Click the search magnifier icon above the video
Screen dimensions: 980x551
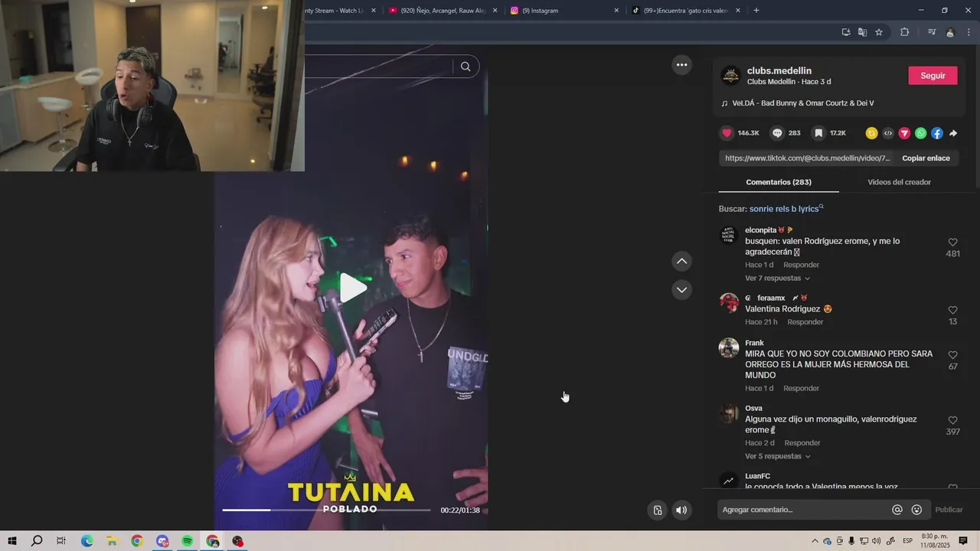tap(465, 67)
